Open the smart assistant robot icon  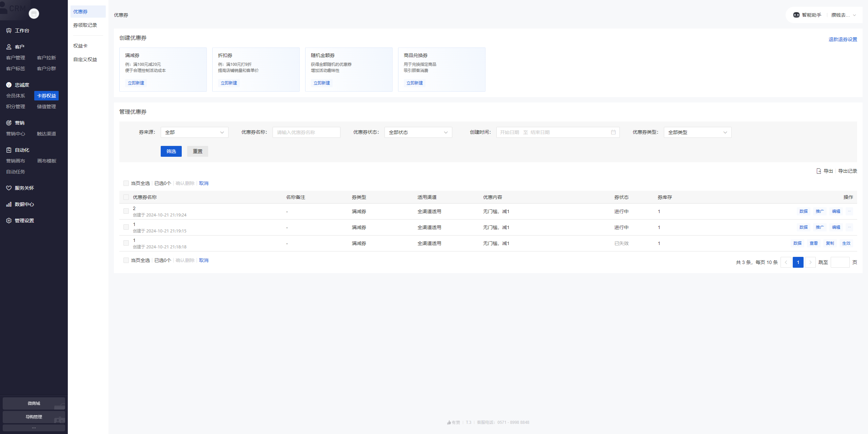(x=796, y=15)
